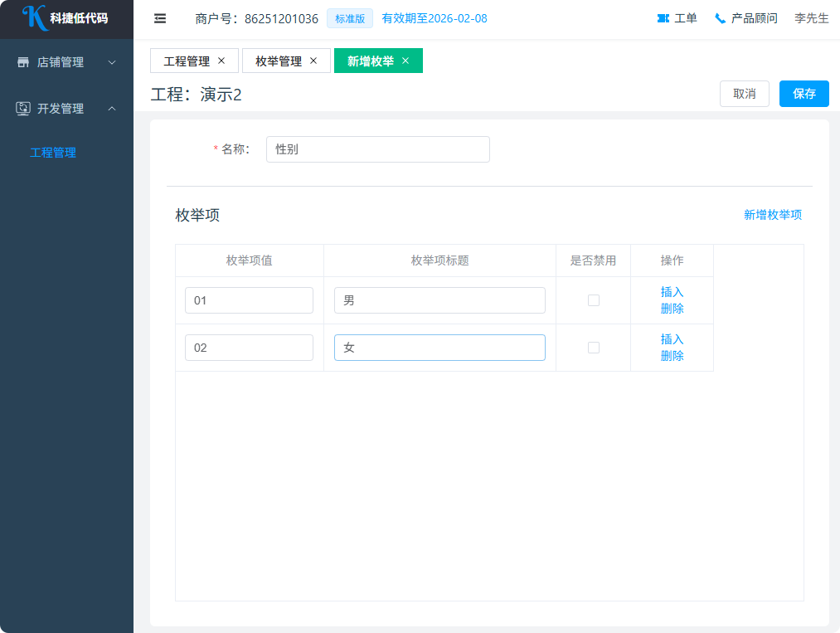This screenshot has width=840, height=633.
Task: Close the 新增枚举 tab
Action: [405, 61]
